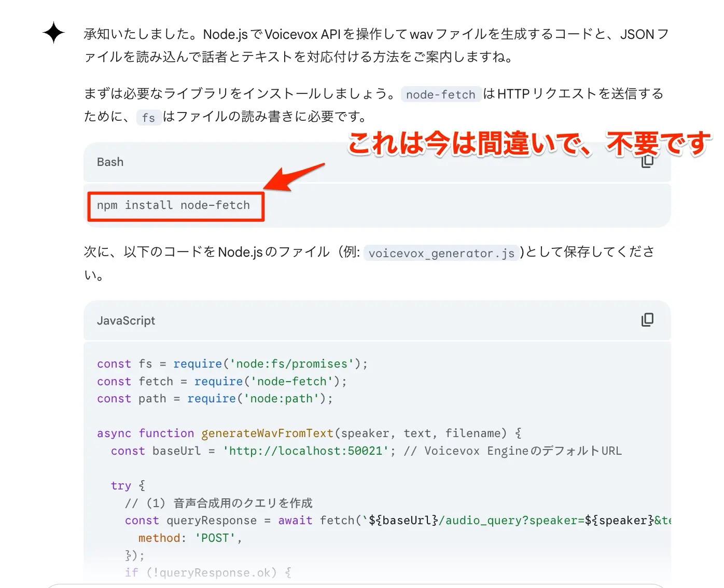
Task: Click the paragraph starting with まずは必要なライブラリ
Action: tap(374, 105)
